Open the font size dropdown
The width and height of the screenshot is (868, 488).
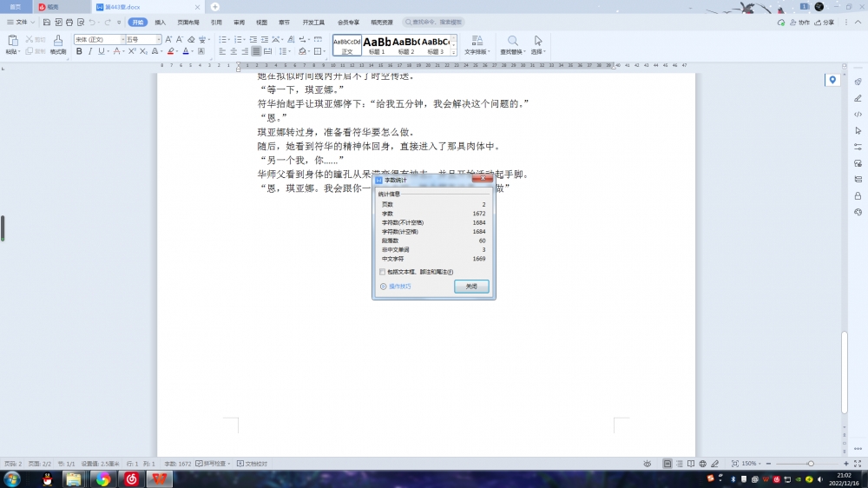click(158, 39)
